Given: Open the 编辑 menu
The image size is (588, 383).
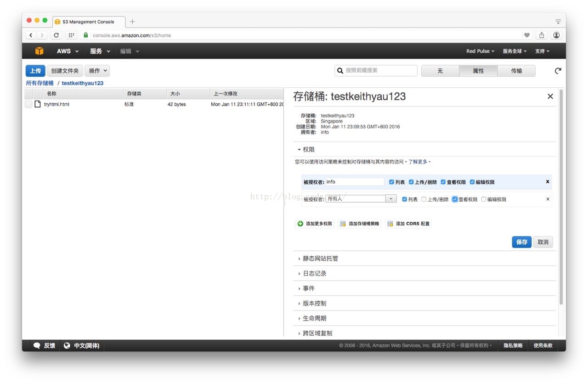Looking at the screenshot, I should point(130,51).
